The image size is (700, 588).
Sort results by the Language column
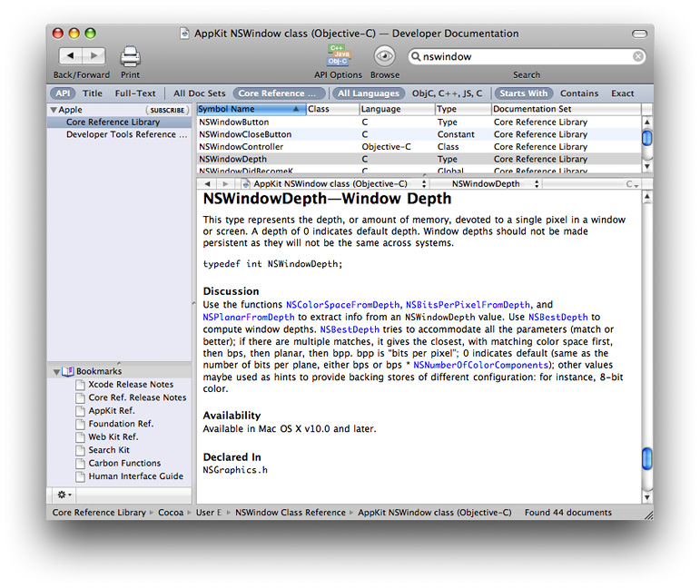click(x=398, y=109)
